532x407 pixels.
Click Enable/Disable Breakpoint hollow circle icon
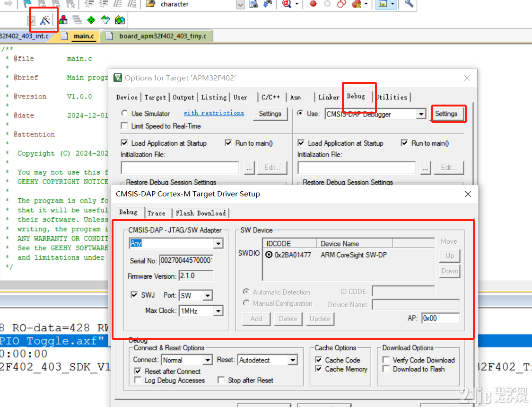(327, 4)
